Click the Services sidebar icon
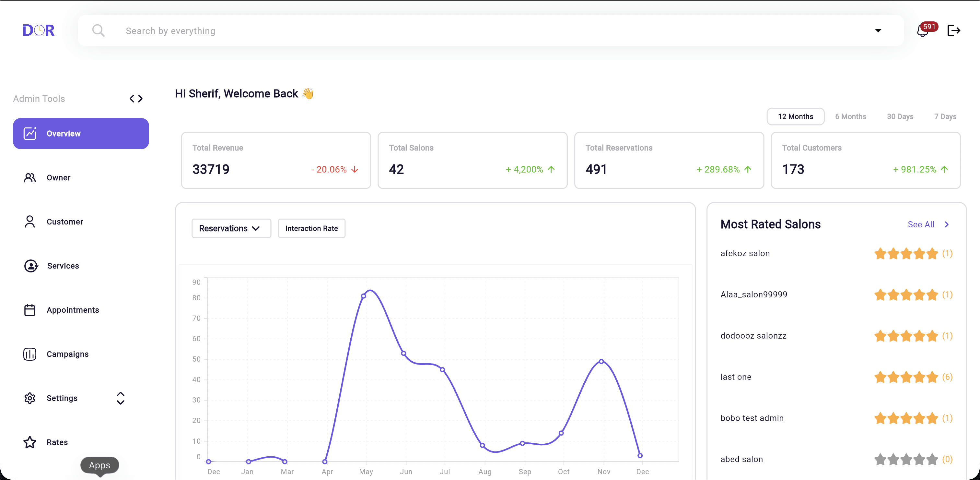The height and width of the screenshot is (480, 980). coord(31,266)
